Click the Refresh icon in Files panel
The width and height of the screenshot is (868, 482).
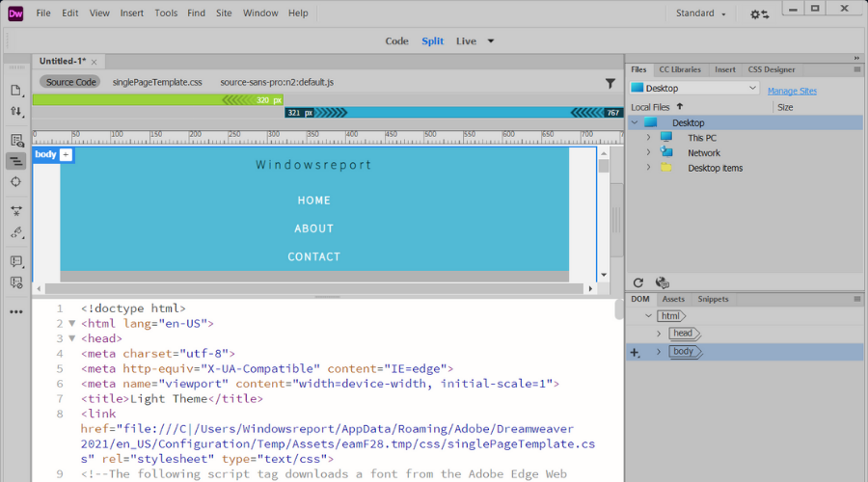click(x=637, y=282)
